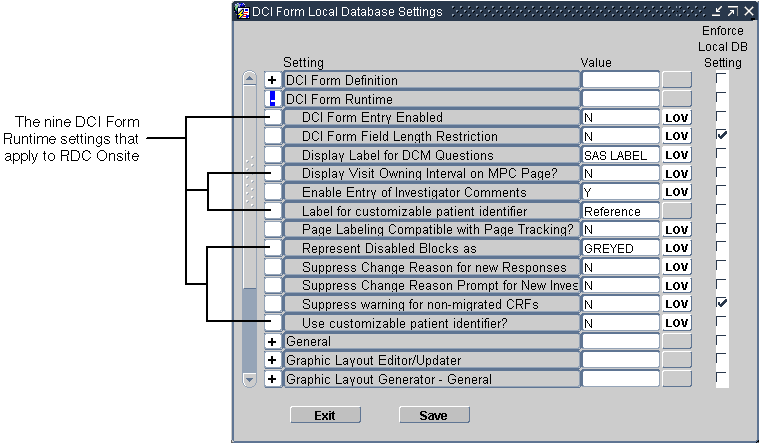Expand Graphic Layout Generator - General category
This screenshot has width=760, height=443.
[272, 379]
